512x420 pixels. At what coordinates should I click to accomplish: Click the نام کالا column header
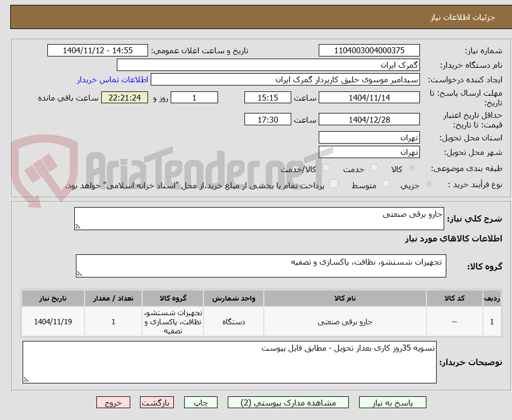(x=345, y=298)
